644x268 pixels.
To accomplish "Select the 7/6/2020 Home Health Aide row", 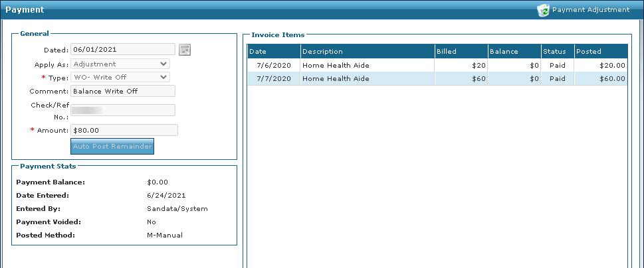I will 437,65.
